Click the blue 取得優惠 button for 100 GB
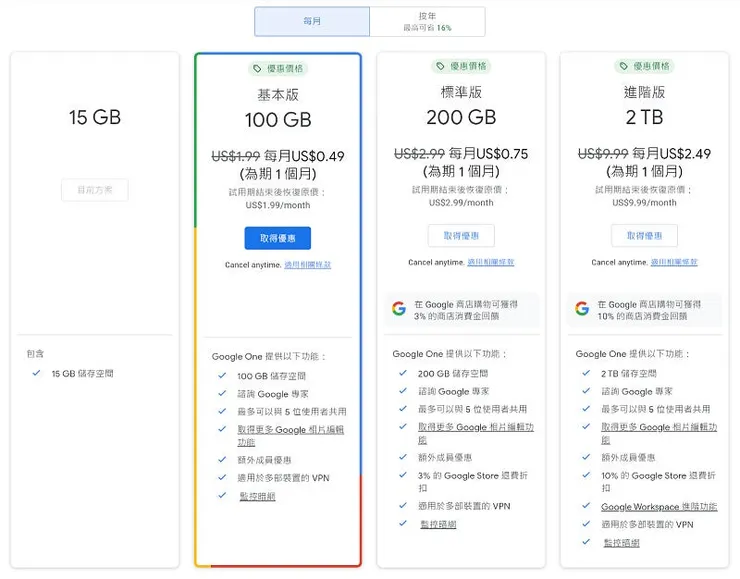 278,238
